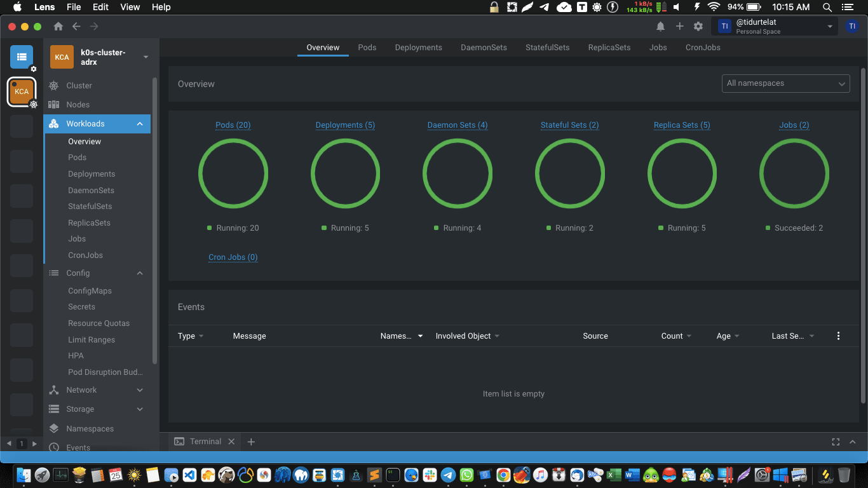Click the Jobs green status ring
This screenshot has width=868, height=488.
[794, 174]
